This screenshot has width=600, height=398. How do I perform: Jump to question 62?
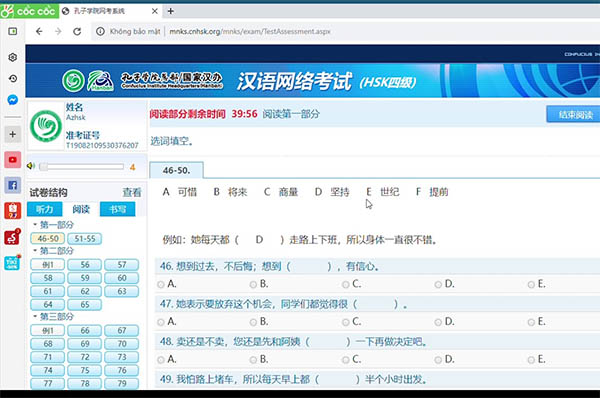(85, 291)
